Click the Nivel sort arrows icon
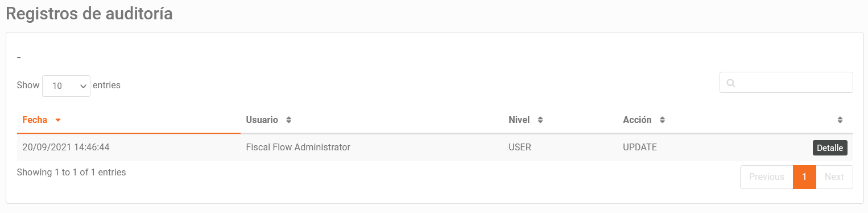 coord(540,120)
